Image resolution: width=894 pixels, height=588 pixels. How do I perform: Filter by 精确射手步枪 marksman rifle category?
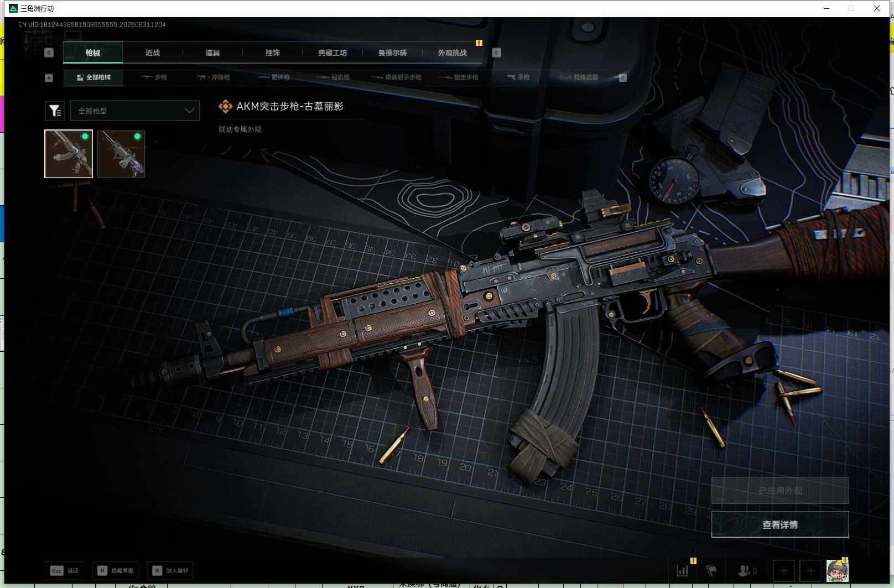(x=396, y=77)
